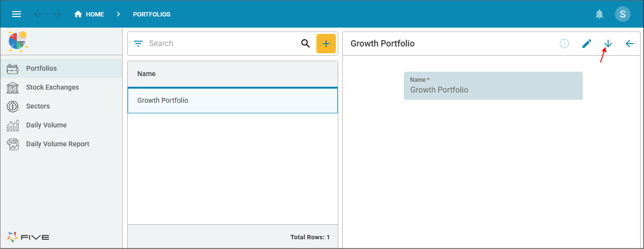Click the history clock icon

coord(564,44)
